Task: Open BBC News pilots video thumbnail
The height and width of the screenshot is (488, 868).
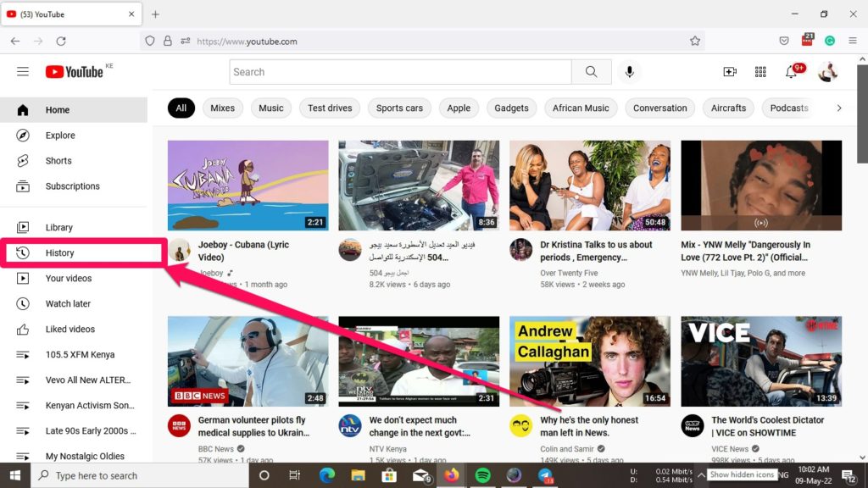Action: [248, 361]
